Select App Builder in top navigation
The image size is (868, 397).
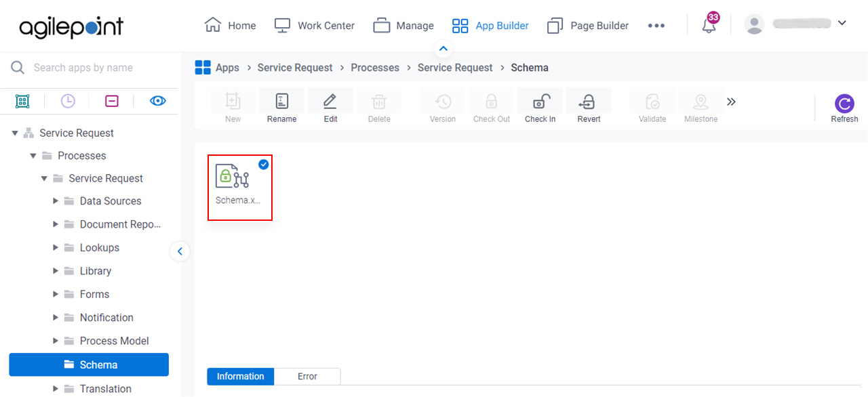(x=490, y=26)
